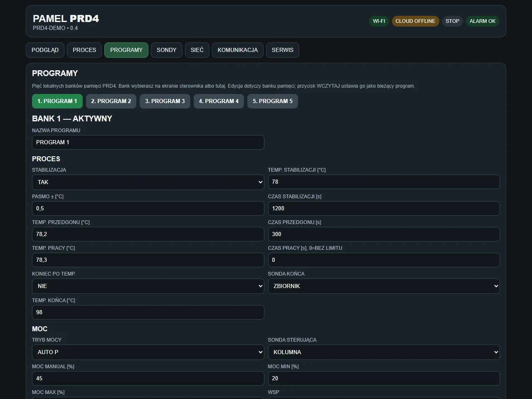Click the MOC MANUAL field
This screenshot has height=399, width=532.
[x=148, y=378]
